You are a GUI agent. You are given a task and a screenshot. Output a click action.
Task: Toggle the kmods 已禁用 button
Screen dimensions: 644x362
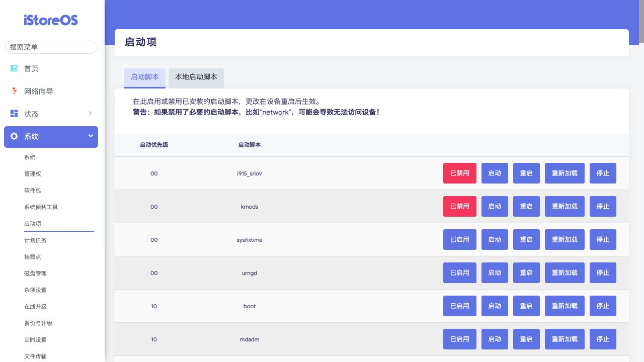click(x=459, y=207)
